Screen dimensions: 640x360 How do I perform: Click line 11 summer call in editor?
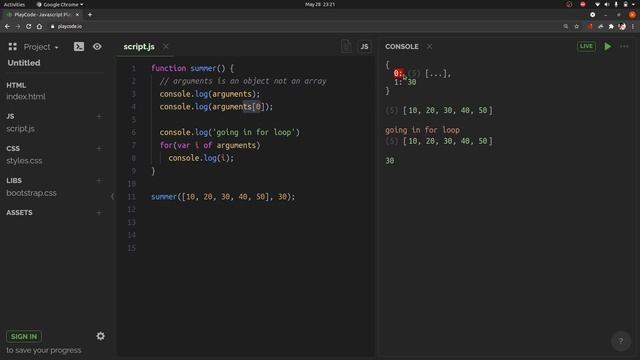pyautogui.click(x=223, y=197)
